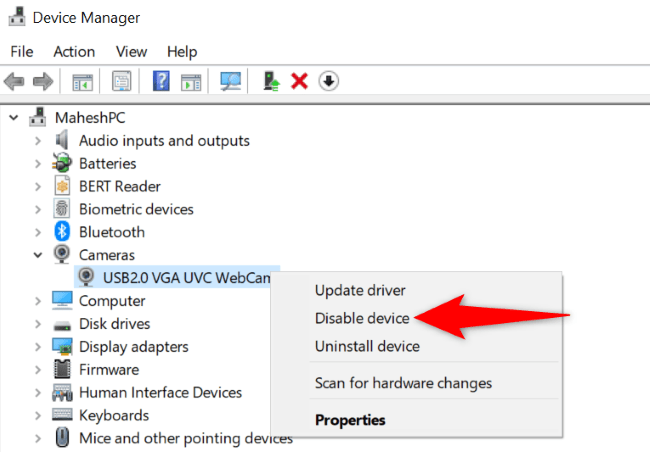Expand the Display adapters category
This screenshot has height=452, width=650.
click(x=38, y=347)
